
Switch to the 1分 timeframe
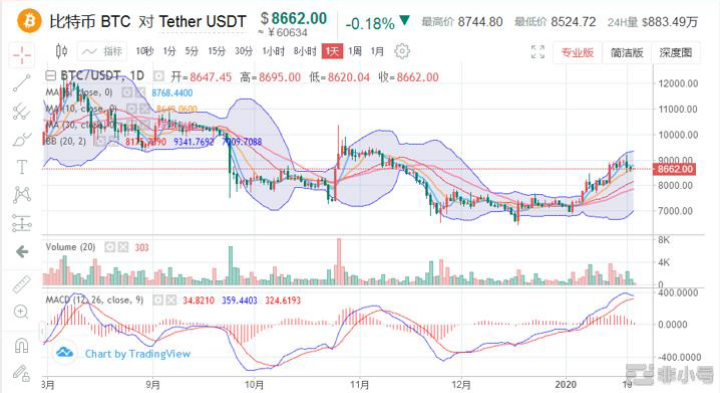169,51
